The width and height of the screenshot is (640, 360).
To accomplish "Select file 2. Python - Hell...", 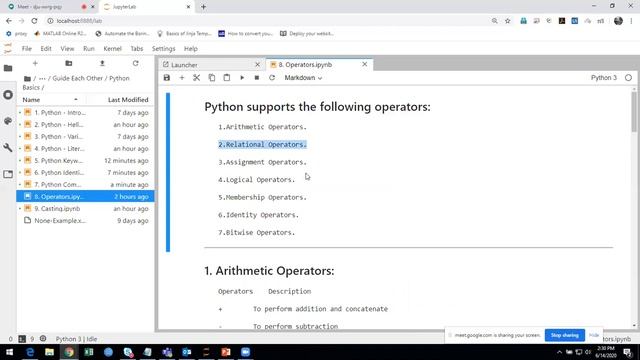I will point(85,124).
